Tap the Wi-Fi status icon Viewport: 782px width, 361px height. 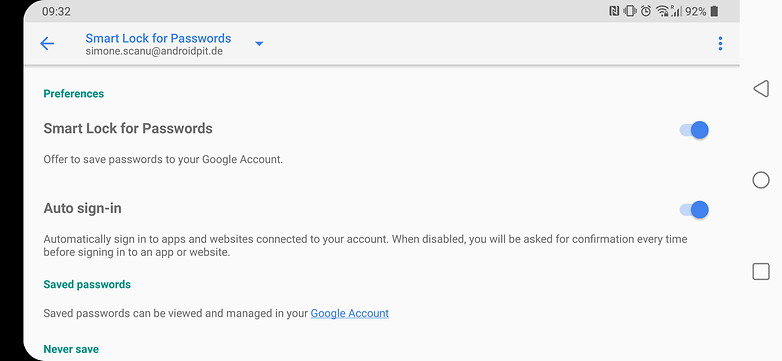661,11
